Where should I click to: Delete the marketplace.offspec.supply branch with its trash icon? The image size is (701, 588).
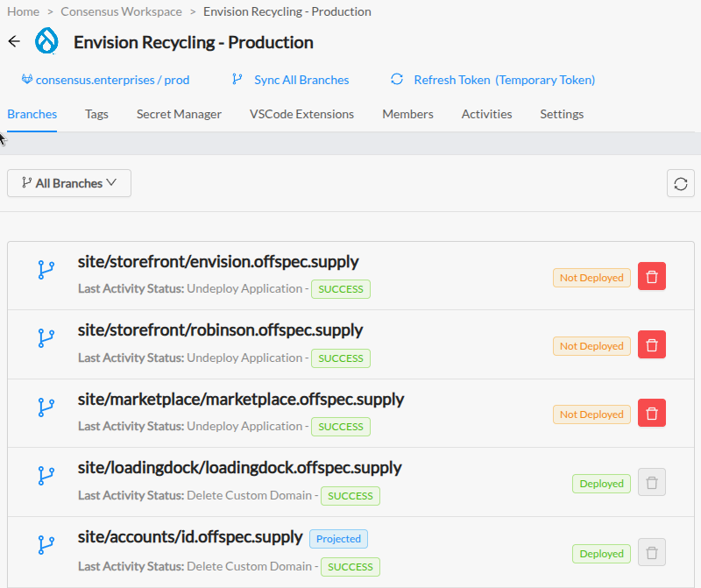point(652,413)
